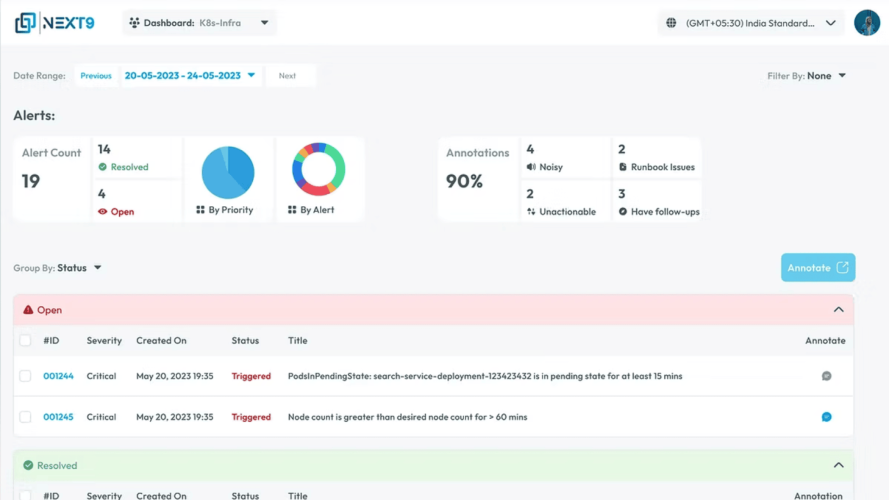Viewport: 889px width, 500px height.
Task: Check the box for alert 001245
Action: tap(25, 417)
